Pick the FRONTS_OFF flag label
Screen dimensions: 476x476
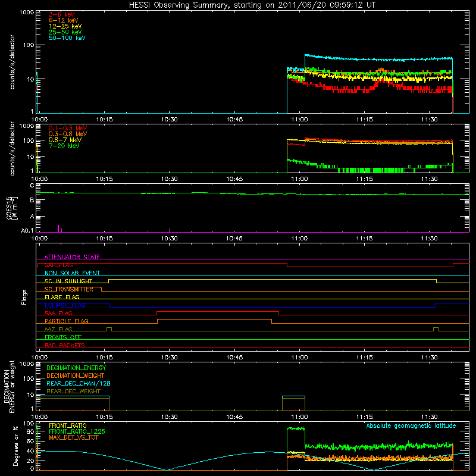[x=63, y=337]
